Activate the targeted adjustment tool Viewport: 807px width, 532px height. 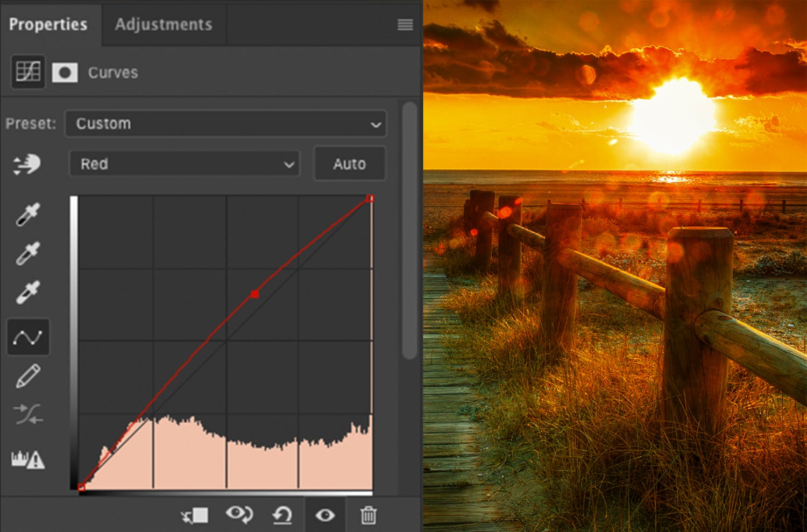pyautogui.click(x=28, y=164)
